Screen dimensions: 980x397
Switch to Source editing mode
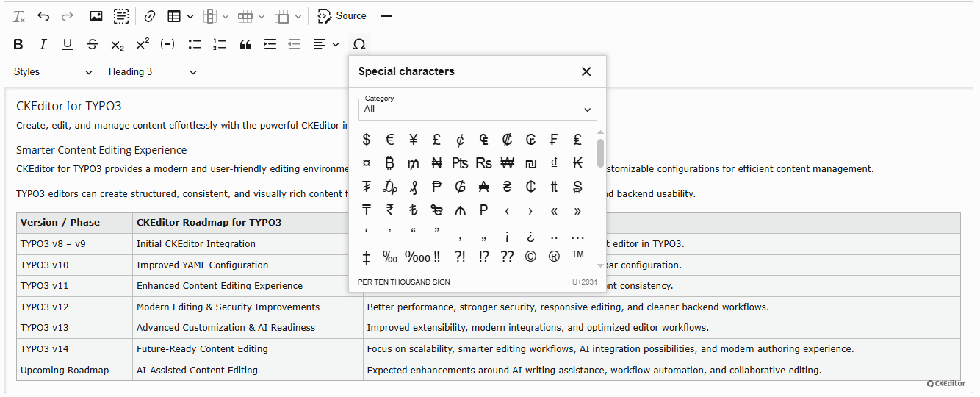coord(342,16)
